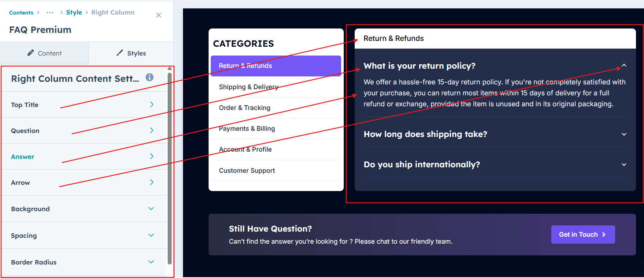The height and width of the screenshot is (278, 644).
Task: Collapse the return policy question
Action: pos(624,66)
